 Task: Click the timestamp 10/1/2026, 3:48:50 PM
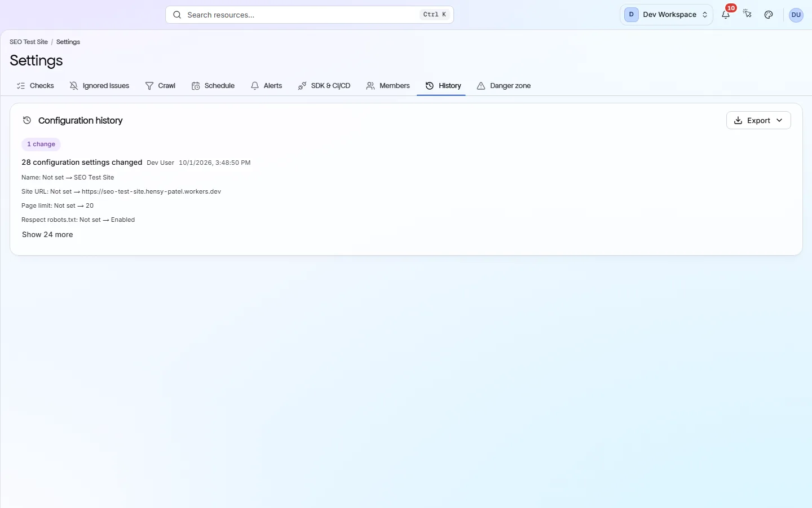tap(215, 163)
